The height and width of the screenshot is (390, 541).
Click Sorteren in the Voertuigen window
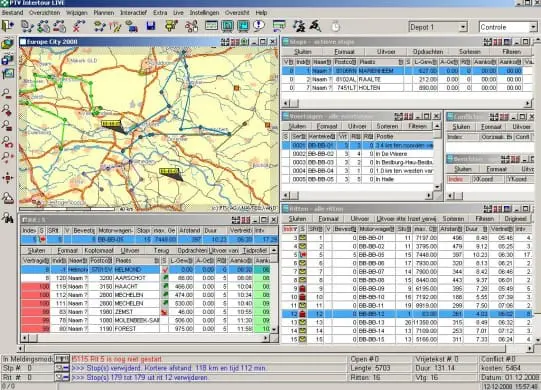387,126
